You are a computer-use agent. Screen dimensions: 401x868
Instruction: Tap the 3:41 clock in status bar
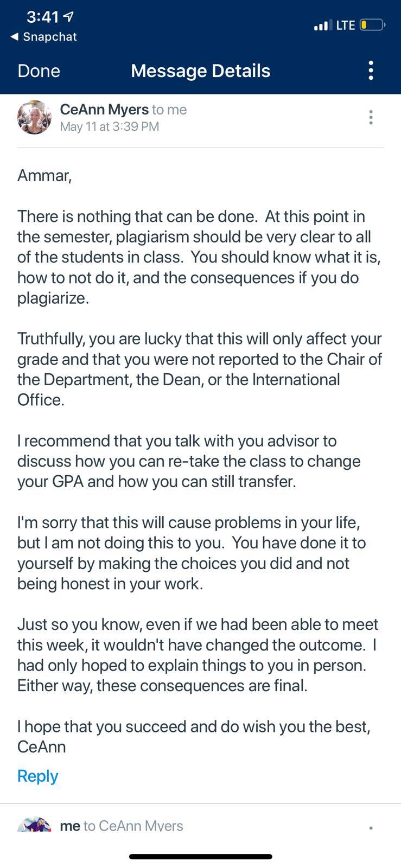pos(42,17)
